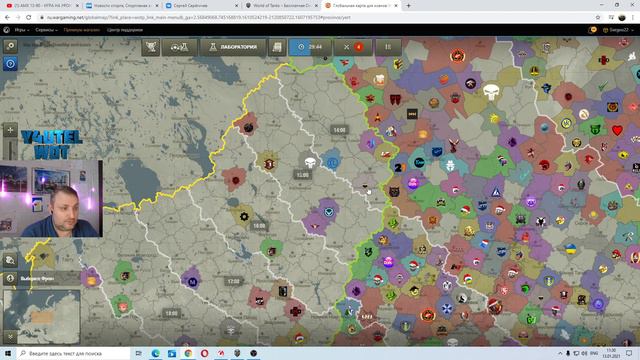Switch to the Новости спорта tab
Screen dimensions: 640x360
[x=122, y=6]
